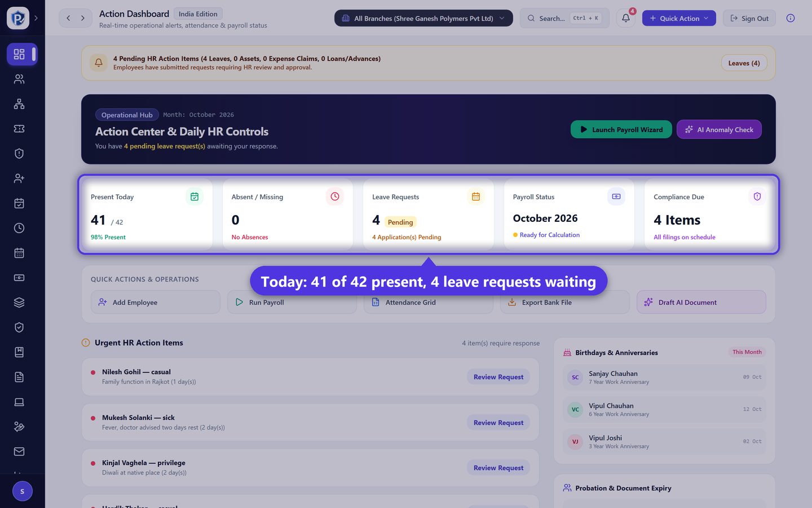Open the Present Today card
This screenshot has height=508, width=812.
pyautogui.click(x=147, y=214)
